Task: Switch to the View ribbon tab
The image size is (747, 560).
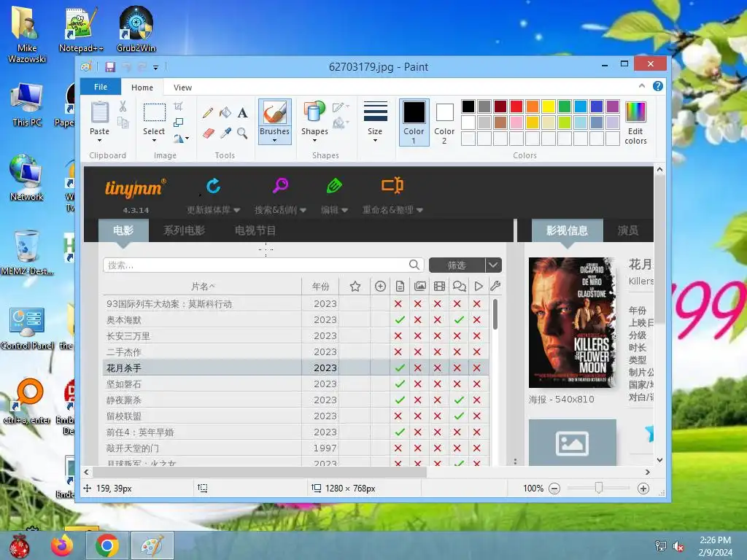Action: coord(182,87)
